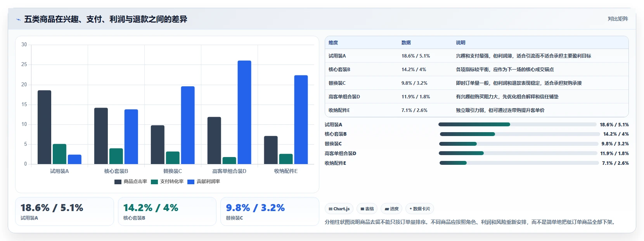Click the 进度 tag icon
This screenshot has width=644, height=241.
[x=387, y=209]
